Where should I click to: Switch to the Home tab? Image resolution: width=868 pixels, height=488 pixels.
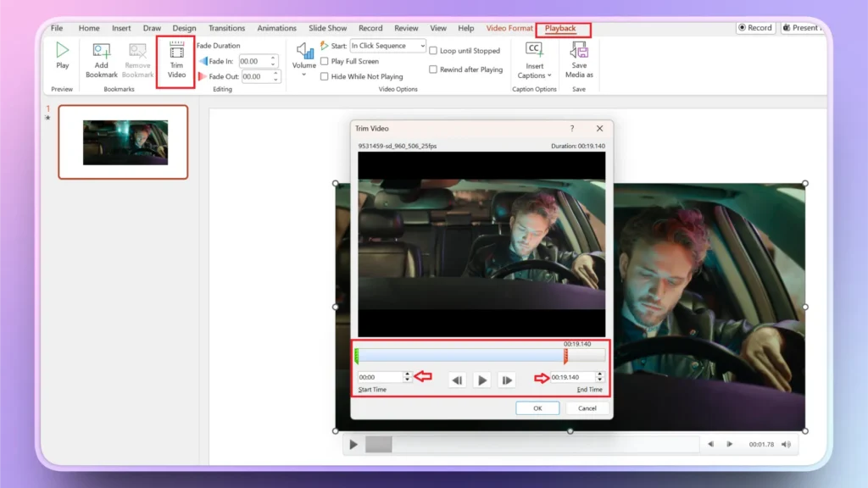[88, 28]
